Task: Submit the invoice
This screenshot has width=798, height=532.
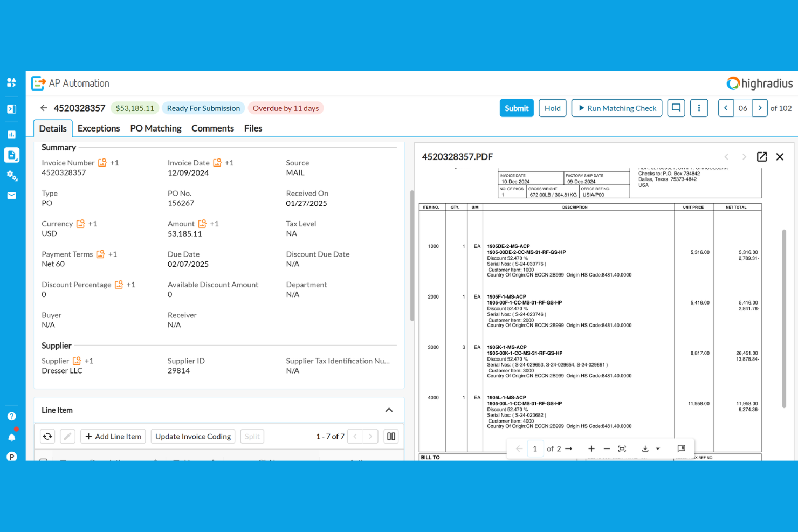Action: [x=516, y=108]
